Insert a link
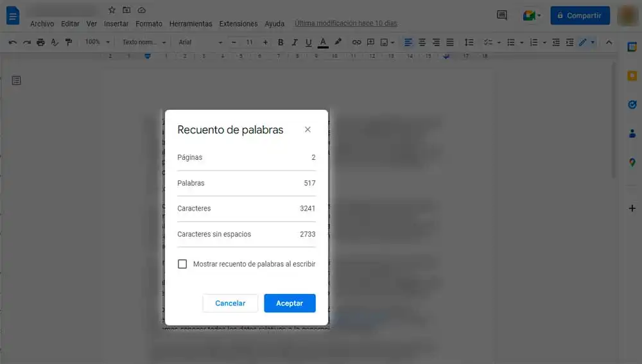Screen dimensions: 642x364 point(356,42)
